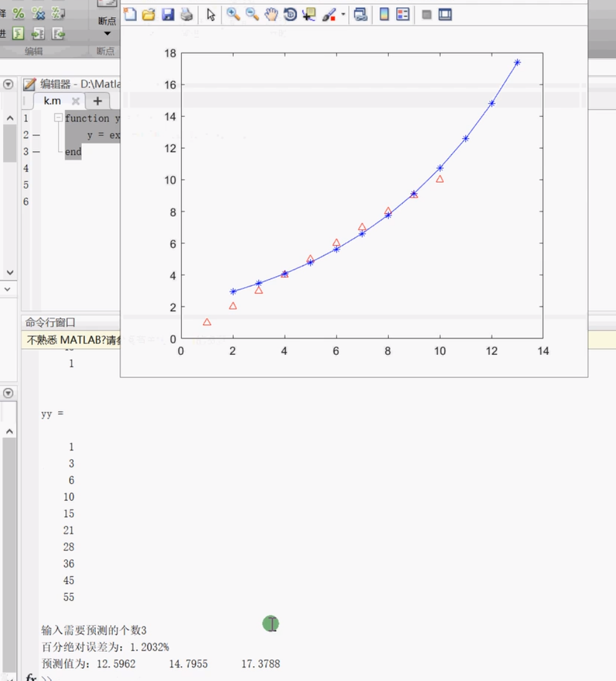Click the breakpoint dash on line 2
Screen dimensions: 616x681
(37, 135)
